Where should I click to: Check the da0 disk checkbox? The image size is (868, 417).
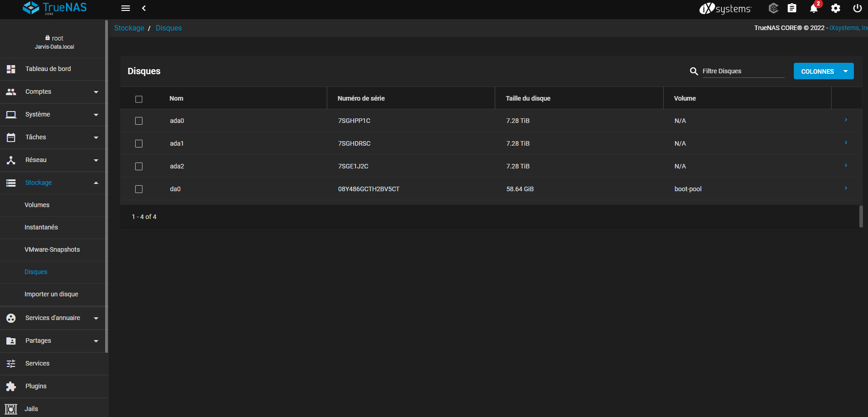(139, 189)
